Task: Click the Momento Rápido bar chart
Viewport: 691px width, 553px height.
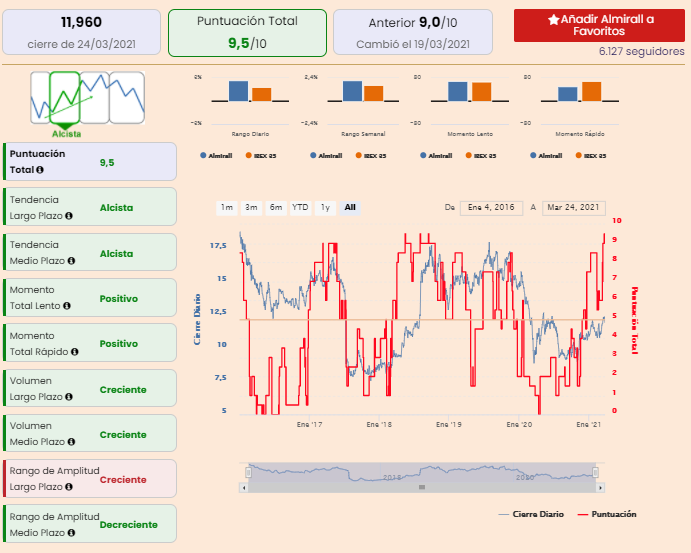Action: tap(580, 100)
